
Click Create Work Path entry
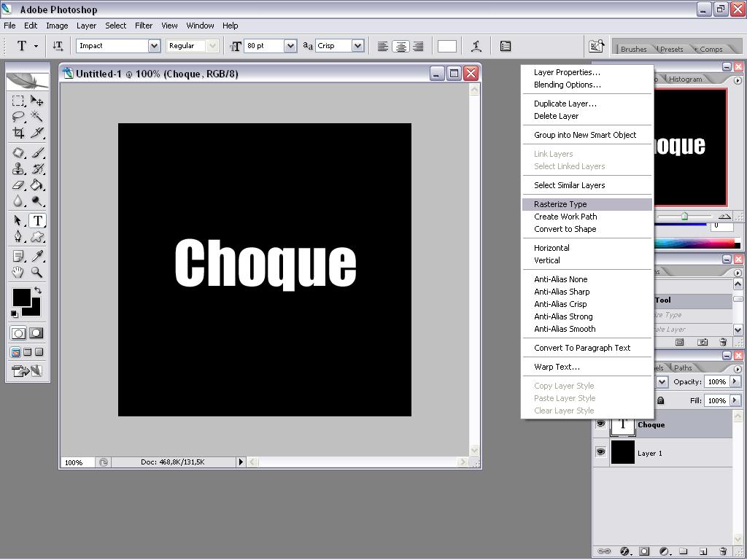[x=587, y=217]
